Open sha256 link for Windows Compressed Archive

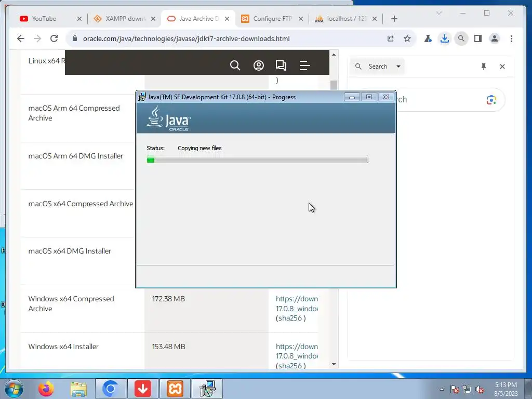pos(291,318)
